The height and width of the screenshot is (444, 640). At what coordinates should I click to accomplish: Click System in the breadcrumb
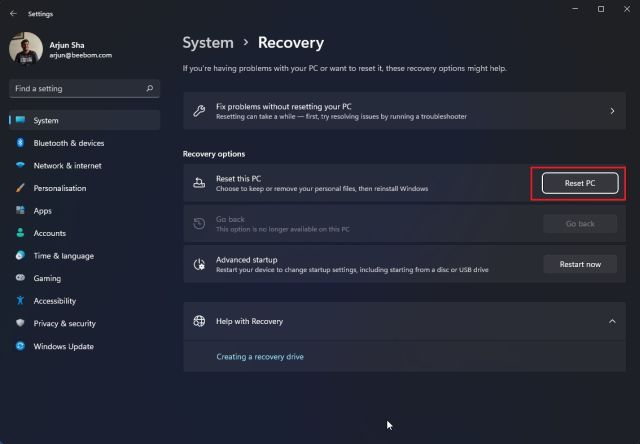(208, 42)
